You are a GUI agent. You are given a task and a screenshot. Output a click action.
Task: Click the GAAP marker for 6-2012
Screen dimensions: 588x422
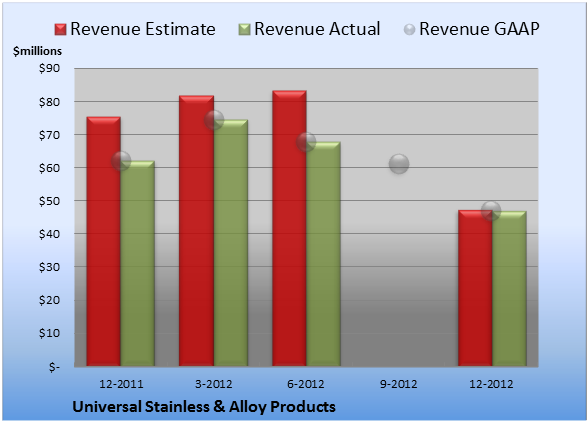click(306, 142)
